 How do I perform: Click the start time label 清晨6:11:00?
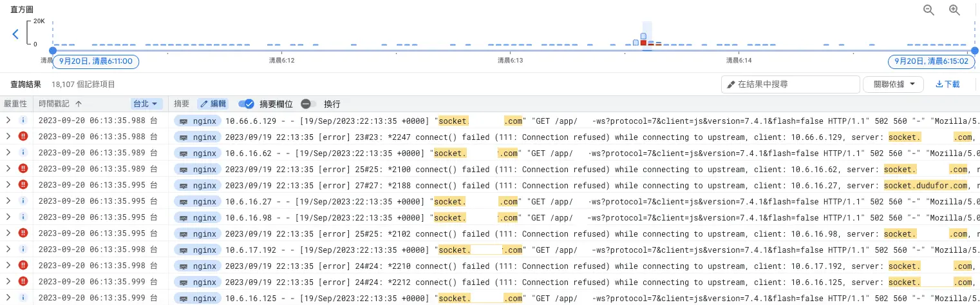pyautogui.click(x=95, y=61)
